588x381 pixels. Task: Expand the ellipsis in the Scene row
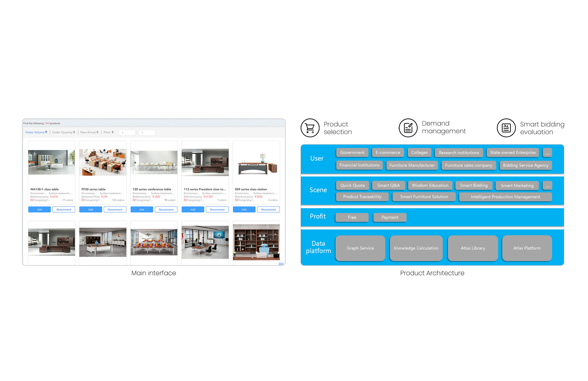[547, 185]
